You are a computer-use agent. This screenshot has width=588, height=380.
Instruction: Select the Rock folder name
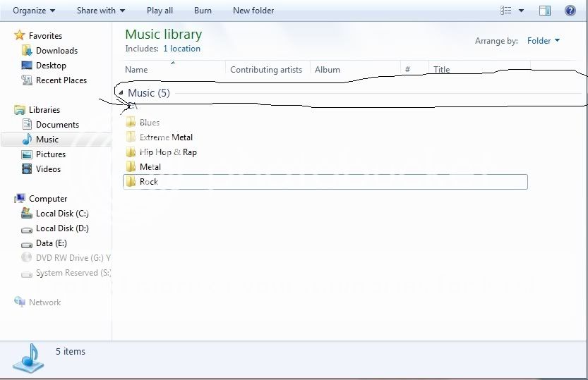coord(149,182)
